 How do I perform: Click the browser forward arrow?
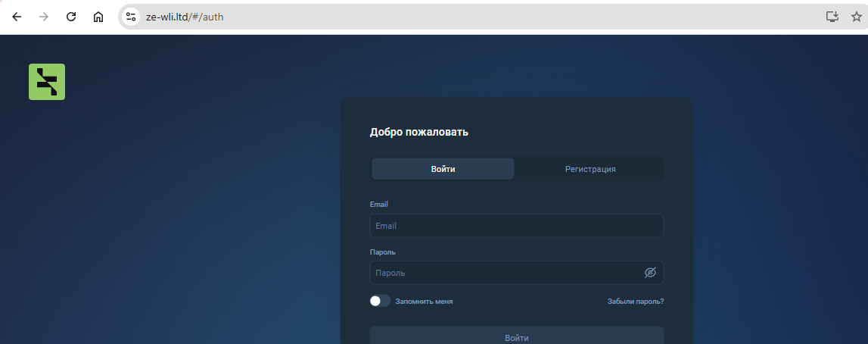coord(44,17)
